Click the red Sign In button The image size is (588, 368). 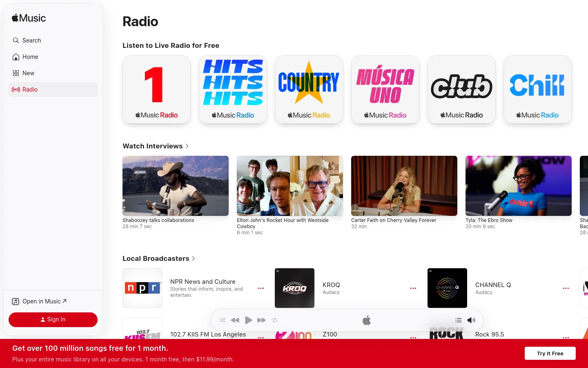[53, 320]
